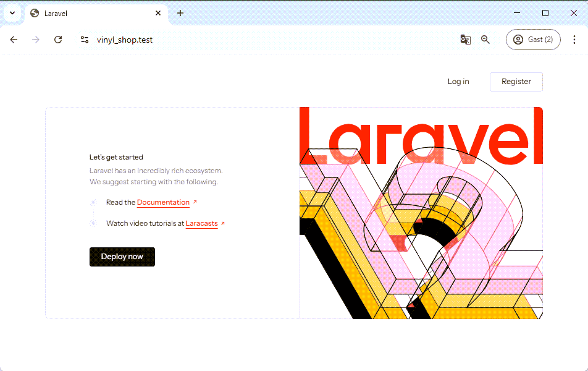Click text "Laravel has an incredibly rich ecosystem."

tap(156, 171)
